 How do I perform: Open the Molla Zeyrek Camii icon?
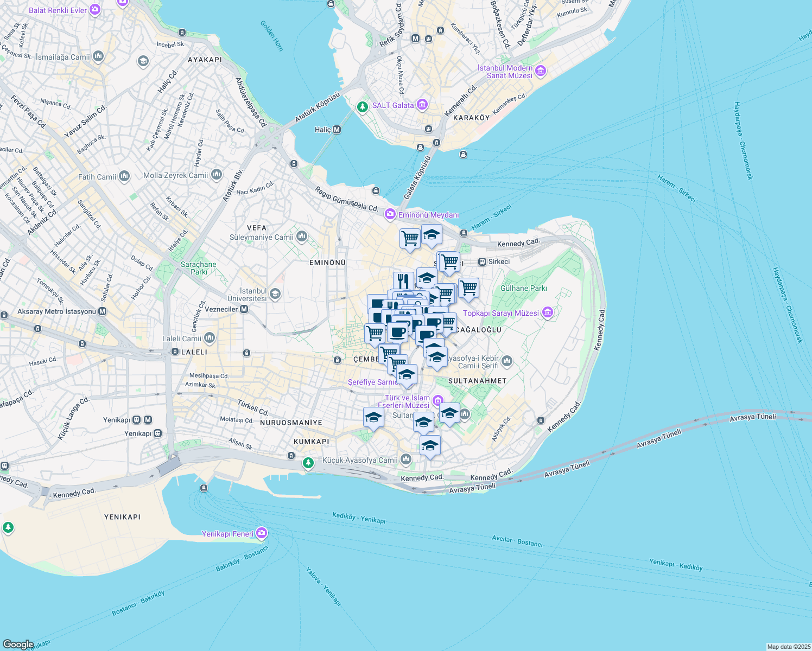[217, 175]
